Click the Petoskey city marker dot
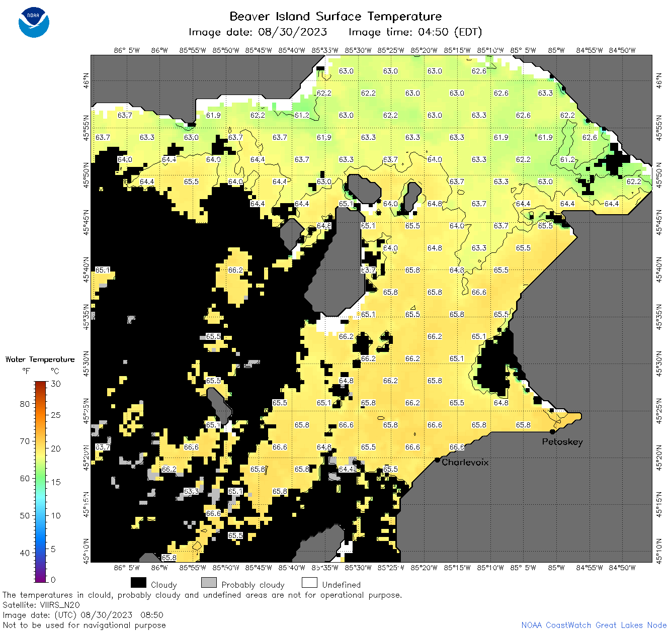672x633 pixels. pyautogui.click(x=552, y=431)
